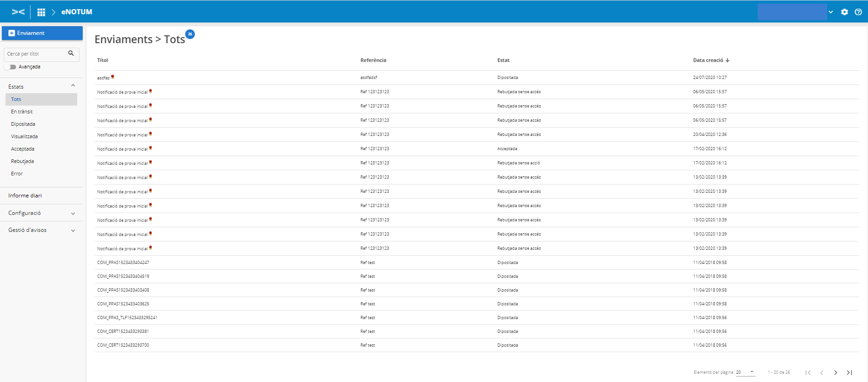Open COM_PPAS1523433403408 row
The width and height of the screenshot is (868, 382).
click(477, 290)
